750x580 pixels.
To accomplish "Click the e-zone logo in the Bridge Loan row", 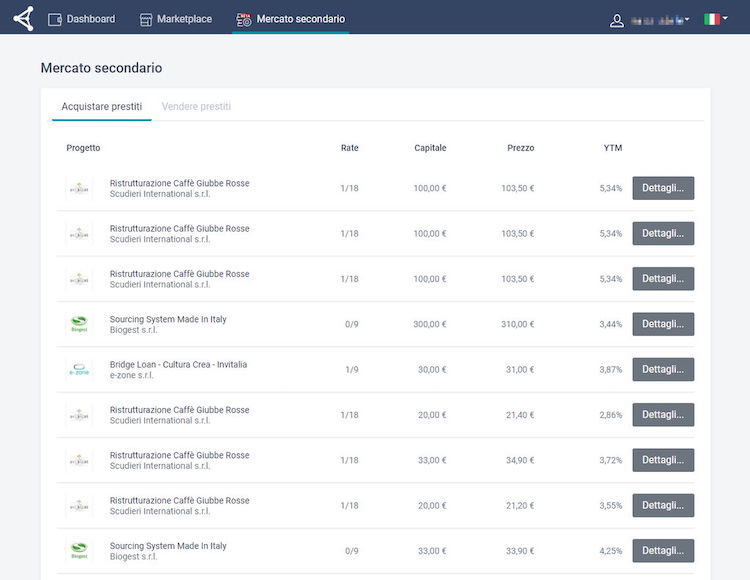I will pos(79,369).
